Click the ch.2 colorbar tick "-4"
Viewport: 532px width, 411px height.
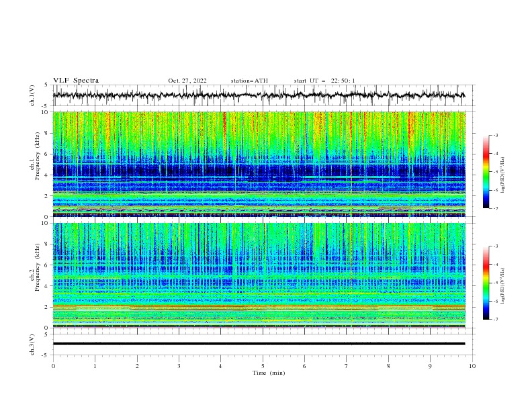[x=495, y=265]
